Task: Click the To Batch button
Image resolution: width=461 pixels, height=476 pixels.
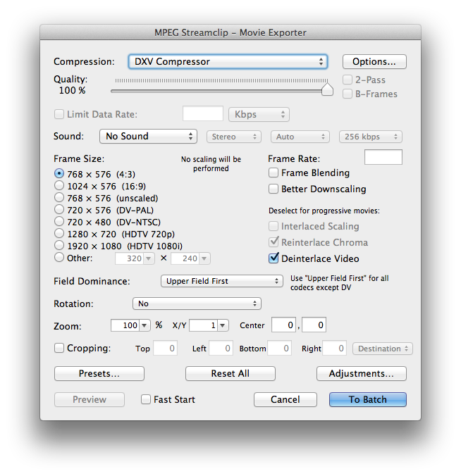Action: 368,399
